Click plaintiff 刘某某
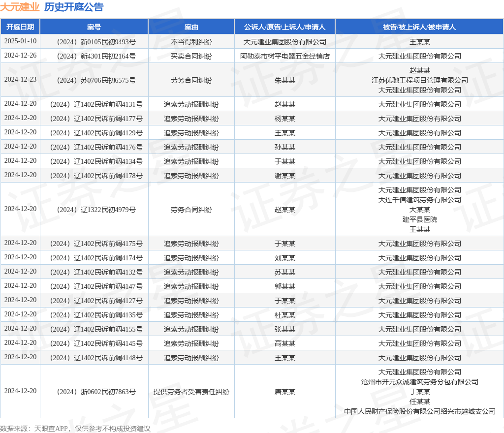Viewport: 504px width, 433px height. click(x=285, y=258)
